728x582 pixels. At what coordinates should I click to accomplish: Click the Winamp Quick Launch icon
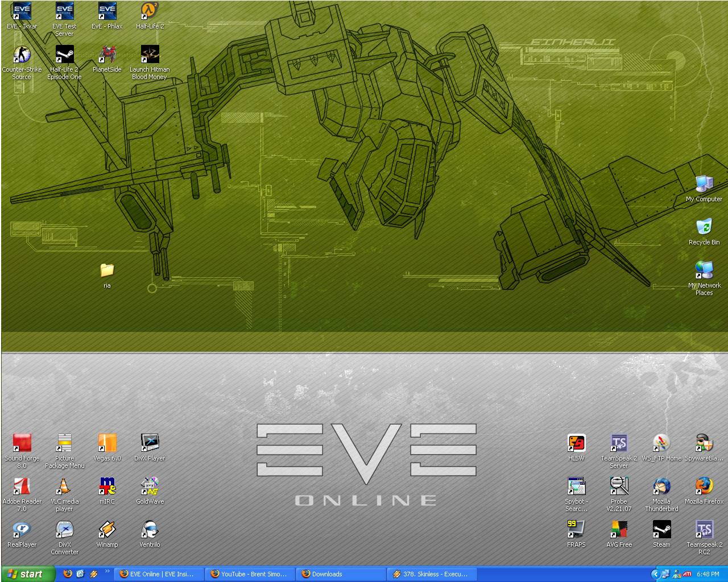94,574
